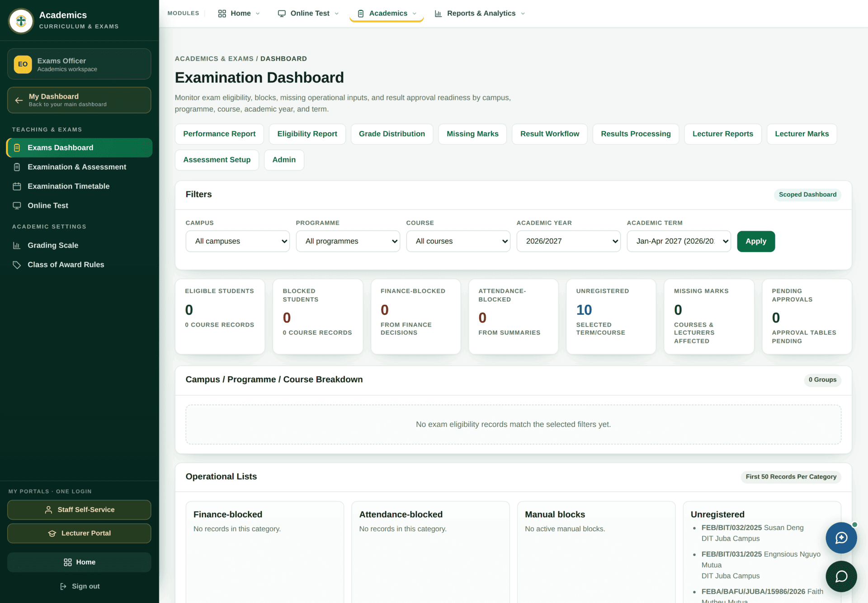Click the Academics clipboard icon in top bar

[361, 14]
